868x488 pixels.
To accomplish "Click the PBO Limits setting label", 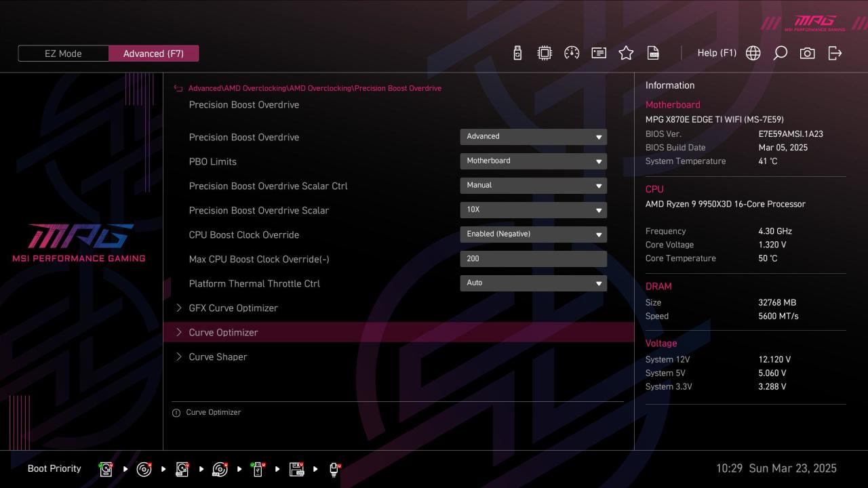I will pyautogui.click(x=213, y=161).
